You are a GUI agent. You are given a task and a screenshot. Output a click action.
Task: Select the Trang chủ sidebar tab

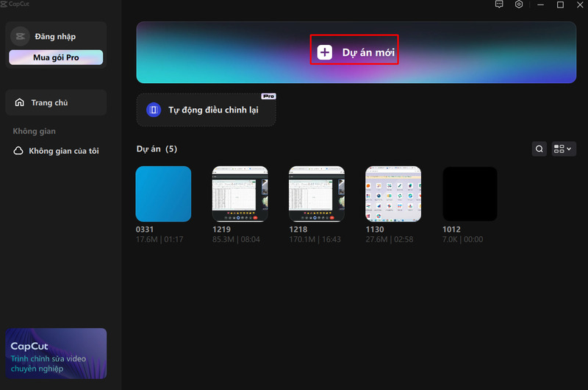(x=56, y=103)
